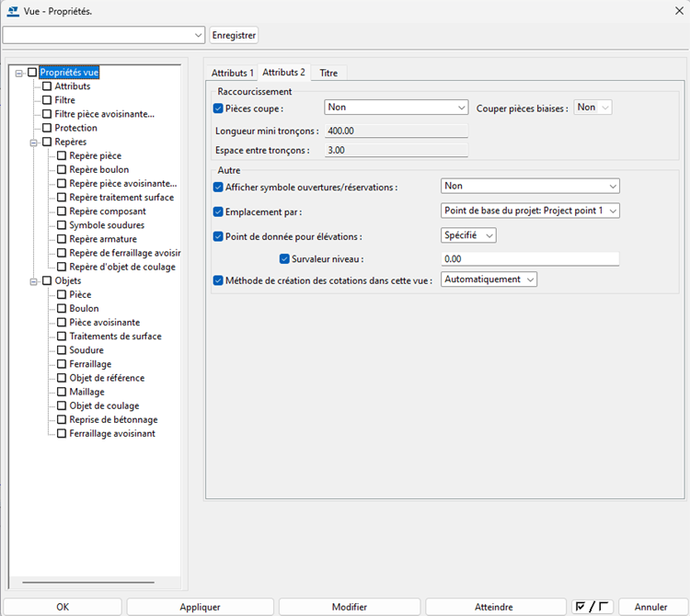
Task: Open the Emplacement par dropdown
Action: [530, 211]
